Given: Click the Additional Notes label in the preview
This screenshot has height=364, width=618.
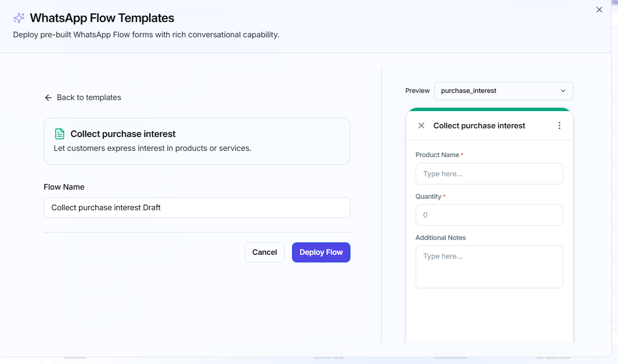Looking at the screenshot, I should tap(441, 238).
